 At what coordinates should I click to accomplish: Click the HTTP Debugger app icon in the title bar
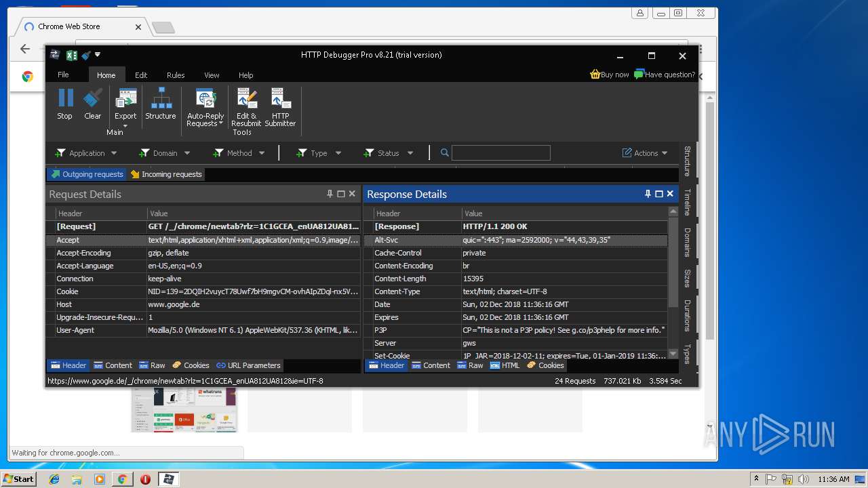(55, 55)
